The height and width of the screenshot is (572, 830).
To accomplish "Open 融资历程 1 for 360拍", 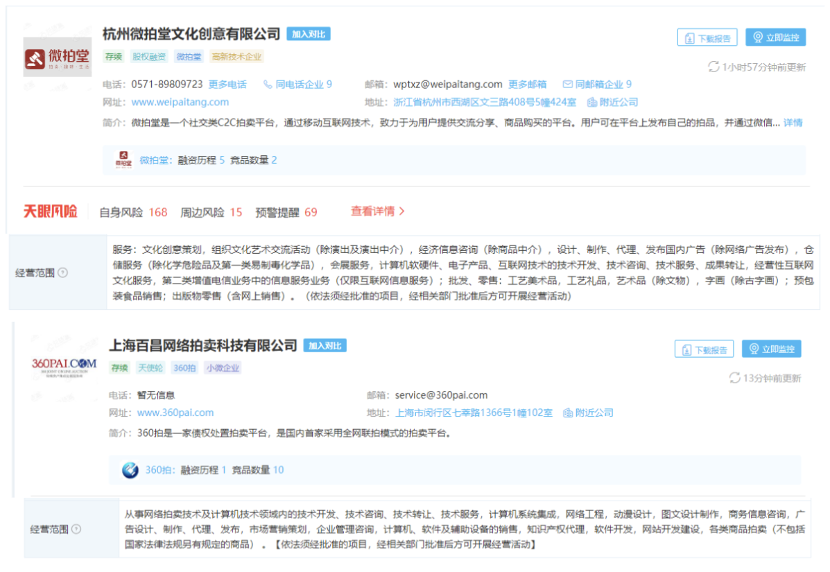I will pos(204,470).
